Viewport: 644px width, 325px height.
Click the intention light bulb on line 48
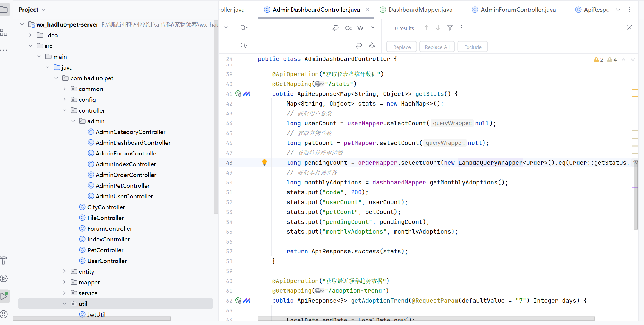pos(264,162)
